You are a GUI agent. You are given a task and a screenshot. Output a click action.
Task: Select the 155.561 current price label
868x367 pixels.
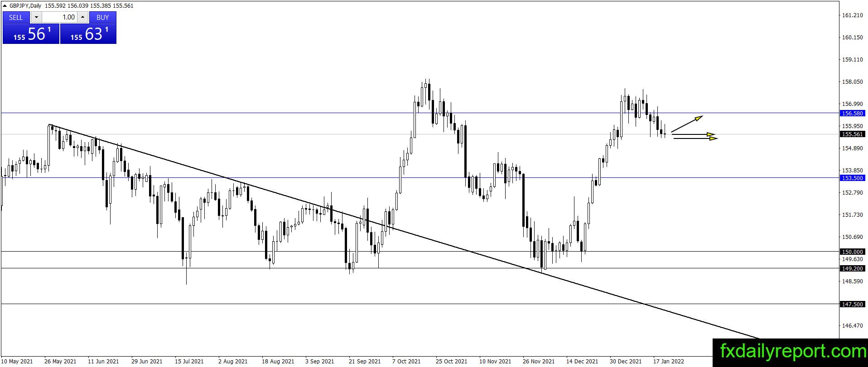pos(852,134)
